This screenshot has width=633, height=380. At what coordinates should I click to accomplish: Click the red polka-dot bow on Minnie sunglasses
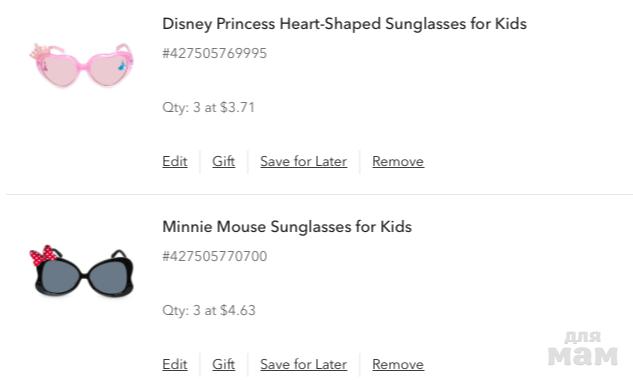point(44,256)
